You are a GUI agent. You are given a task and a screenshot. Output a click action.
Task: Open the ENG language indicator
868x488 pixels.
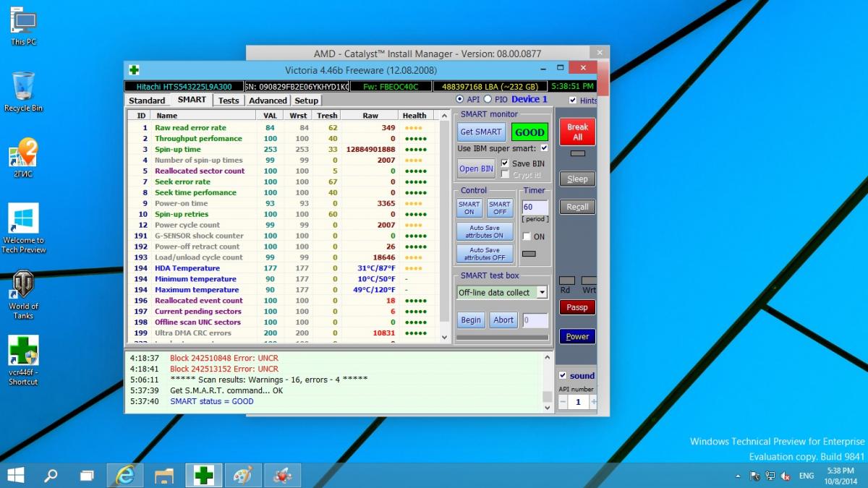pyautogui.click(x=806, y=476)
